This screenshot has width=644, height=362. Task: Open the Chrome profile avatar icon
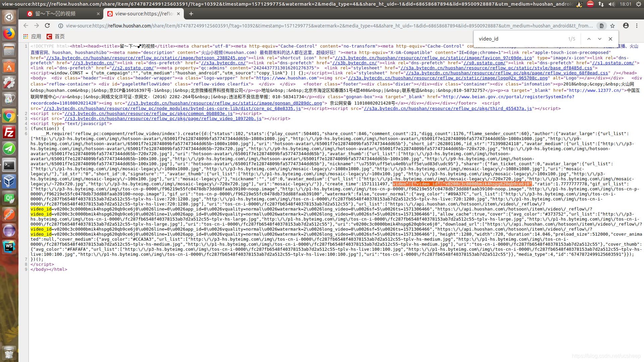[626, 25]
